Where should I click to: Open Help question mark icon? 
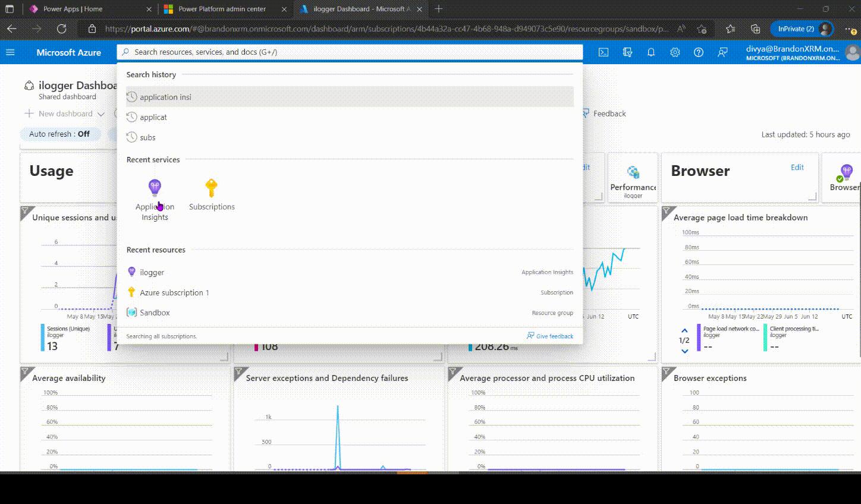tap(699, 52)
